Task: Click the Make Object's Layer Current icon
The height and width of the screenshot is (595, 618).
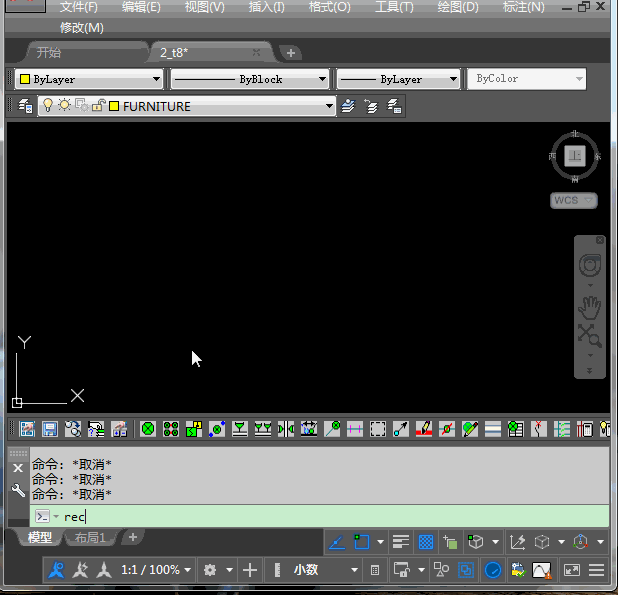Action: click(x=348, y=106)
